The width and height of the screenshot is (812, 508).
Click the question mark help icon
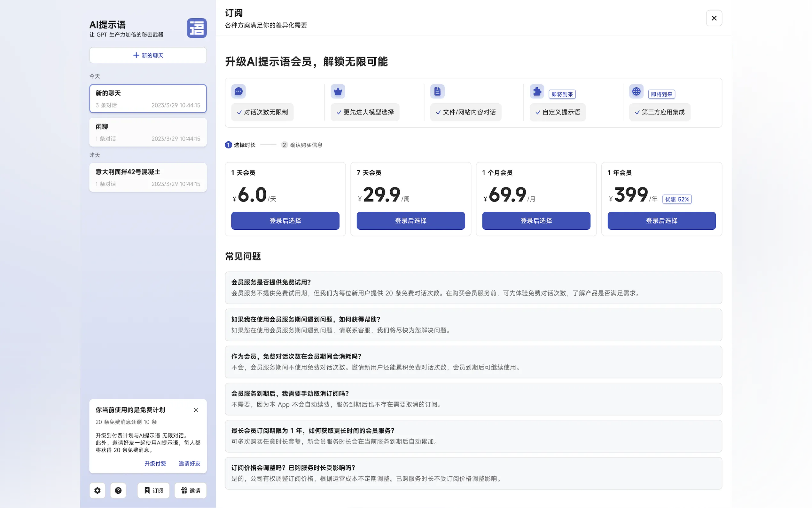click(118, 490)
